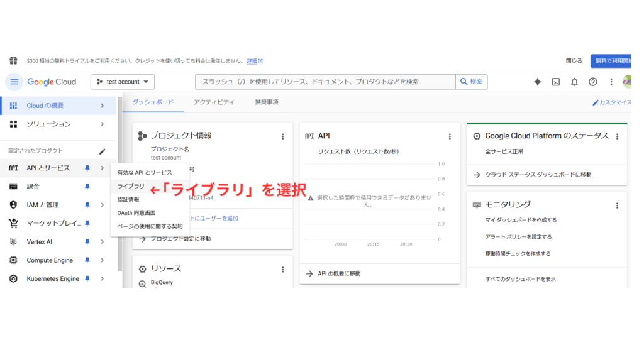Screen dimensions: 644x362
Task: Toggle pin for Vertex AI
Action: point(87,242)
